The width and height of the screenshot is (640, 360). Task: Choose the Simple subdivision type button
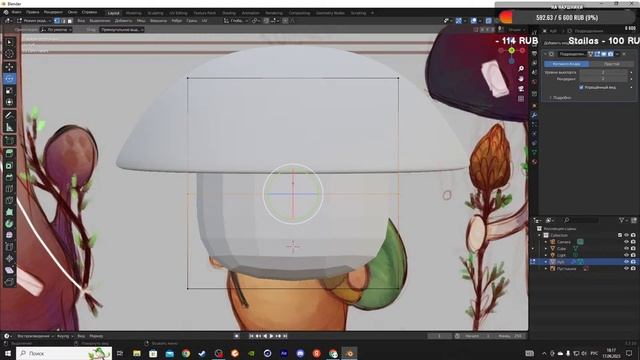tap(611, 64)
